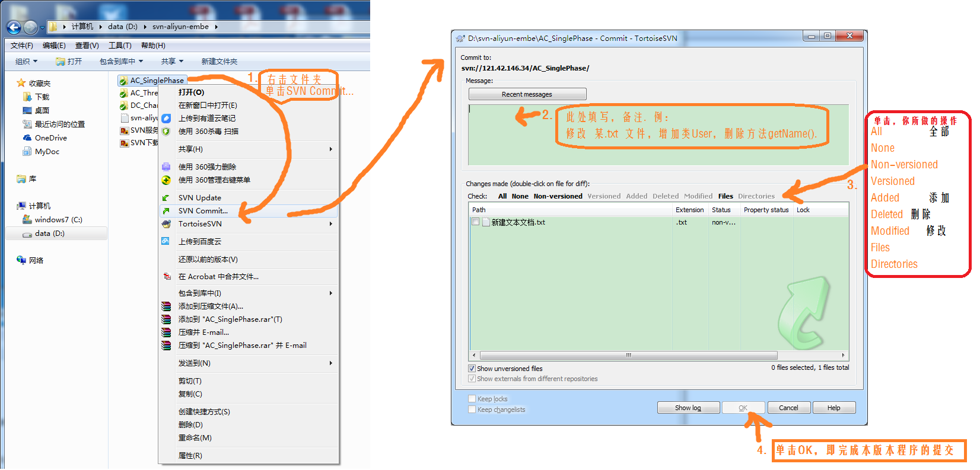Click the 360 right-click menu manager icon
The height and width of the screenshot is (470, 980).
tap(166, 180)
